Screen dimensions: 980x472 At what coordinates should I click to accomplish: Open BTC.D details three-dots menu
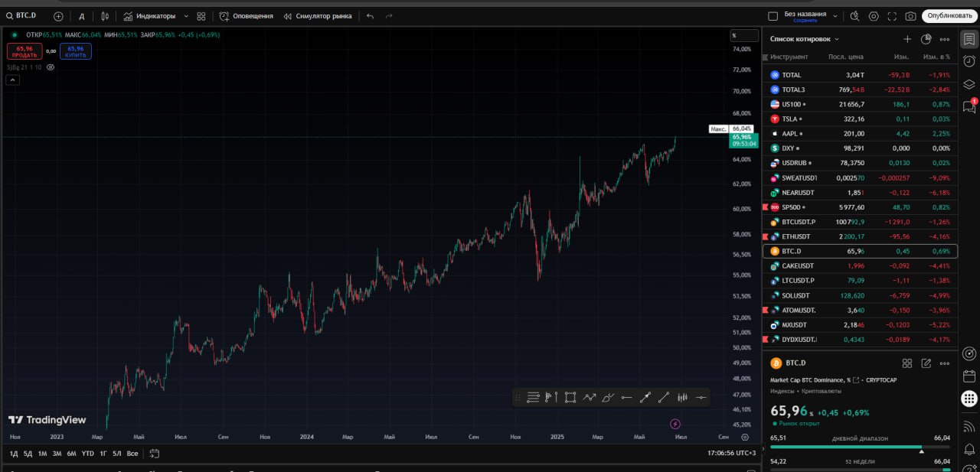coord(945,363)
